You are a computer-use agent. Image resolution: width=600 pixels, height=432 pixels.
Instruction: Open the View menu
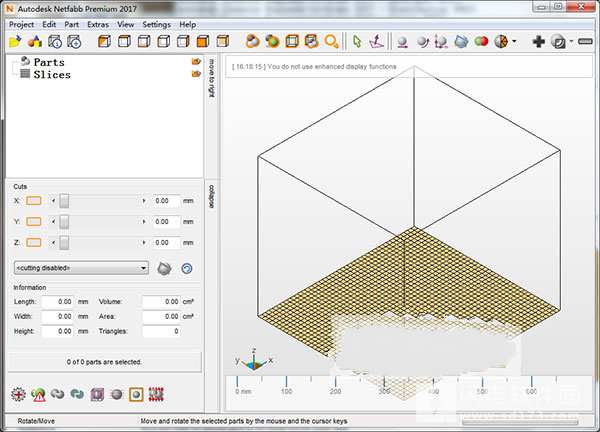pyautogui.click(x=126, y=24)
